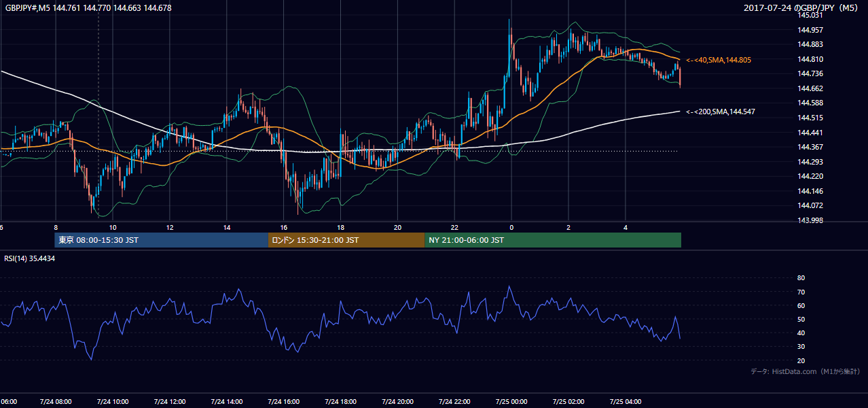Click the 144.736 price axis label

coord(810,73)
